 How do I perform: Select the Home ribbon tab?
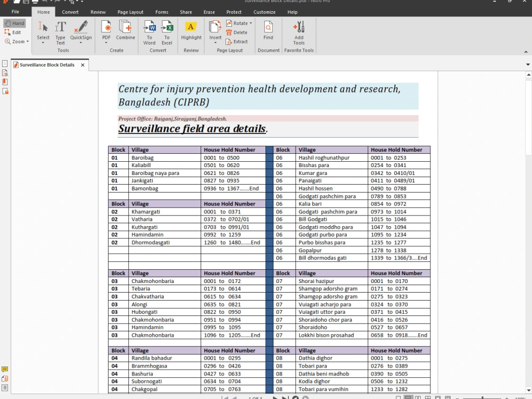44,12
